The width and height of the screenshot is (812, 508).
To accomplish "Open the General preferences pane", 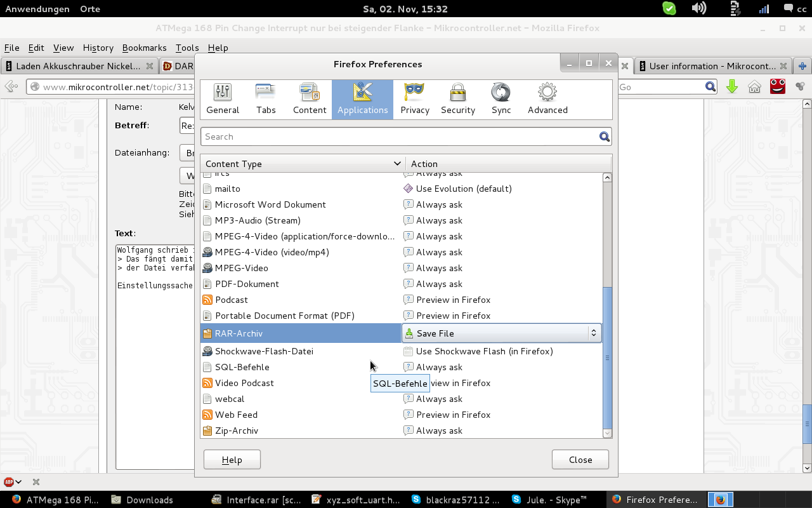I will [x=223, y=99].
